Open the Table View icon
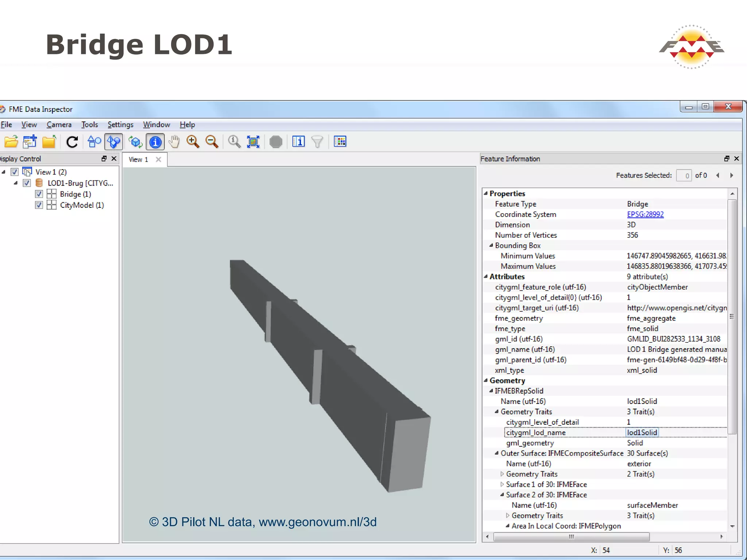Viewport: 747px width, 560px height. pyautogui.click(x=340, y=141)
